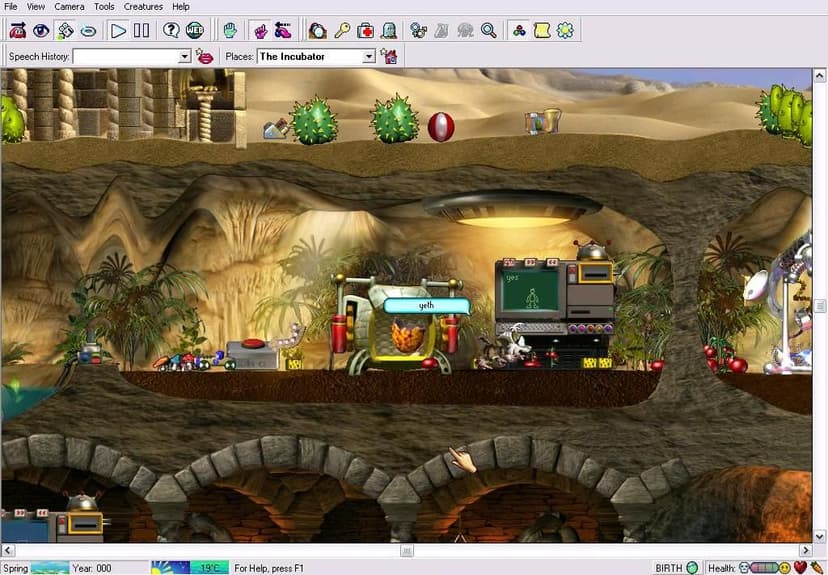Click the glowing flying saucer ceiling lamp
This screenshot has width=828, height=575.
pyautogui.click(x=511, y=209)
